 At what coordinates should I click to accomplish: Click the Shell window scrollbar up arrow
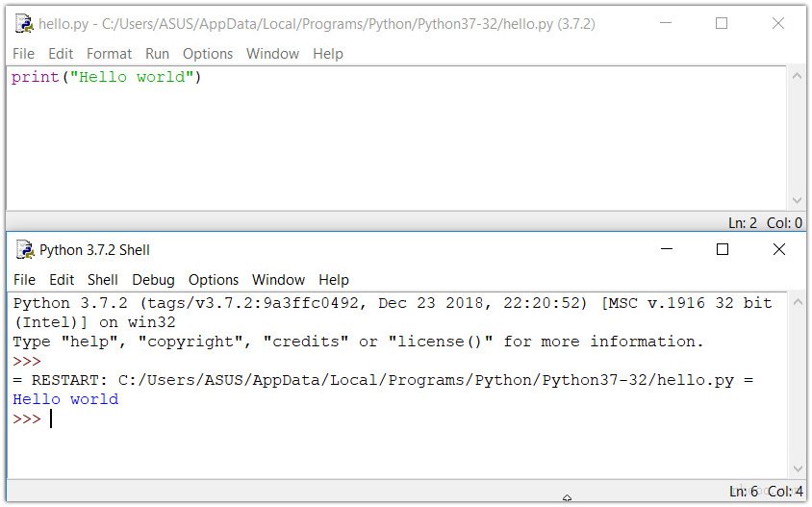point(797,302)
